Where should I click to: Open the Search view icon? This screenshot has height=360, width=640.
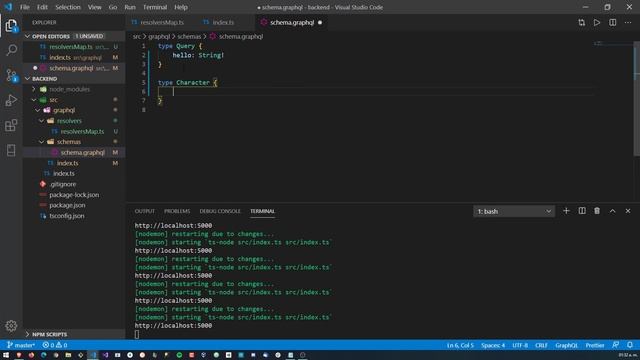click(x=11, y=50)
